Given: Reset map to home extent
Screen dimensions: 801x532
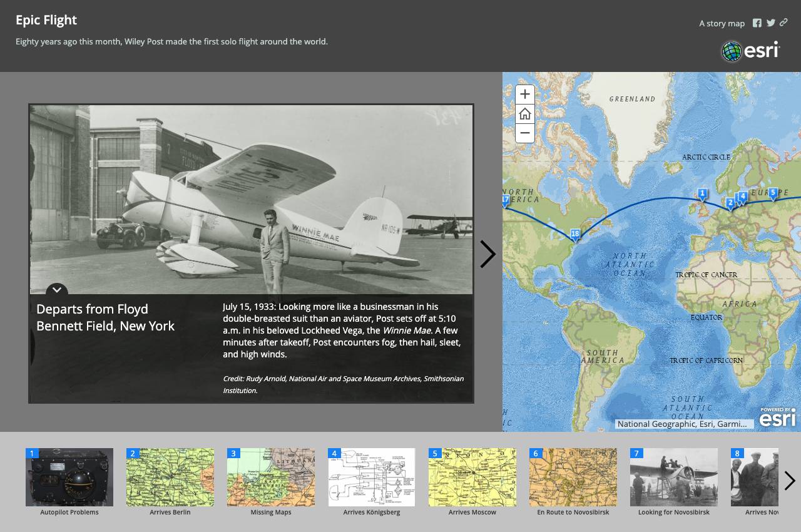Looking at the screenshot, I should [525, 114].
